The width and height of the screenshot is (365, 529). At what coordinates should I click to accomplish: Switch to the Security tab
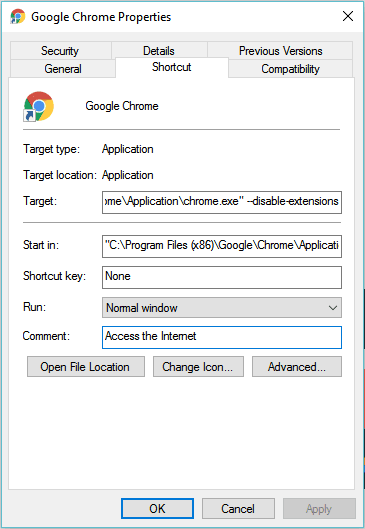coord(60,51)
